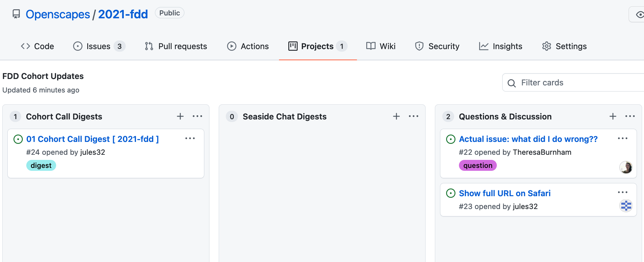Open the 01 Cohort Call Digest issue
Image resolution: width=644 pixels, height=262 pixels.
[92, 139]
